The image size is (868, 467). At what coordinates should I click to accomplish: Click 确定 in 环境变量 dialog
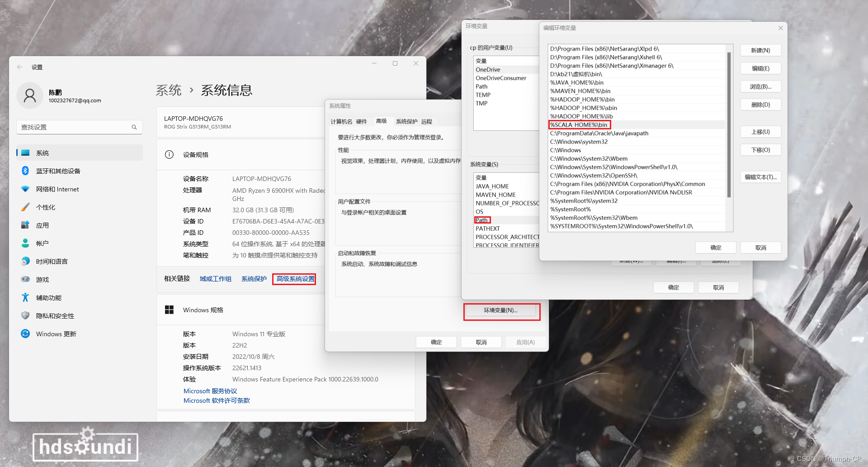674,287
